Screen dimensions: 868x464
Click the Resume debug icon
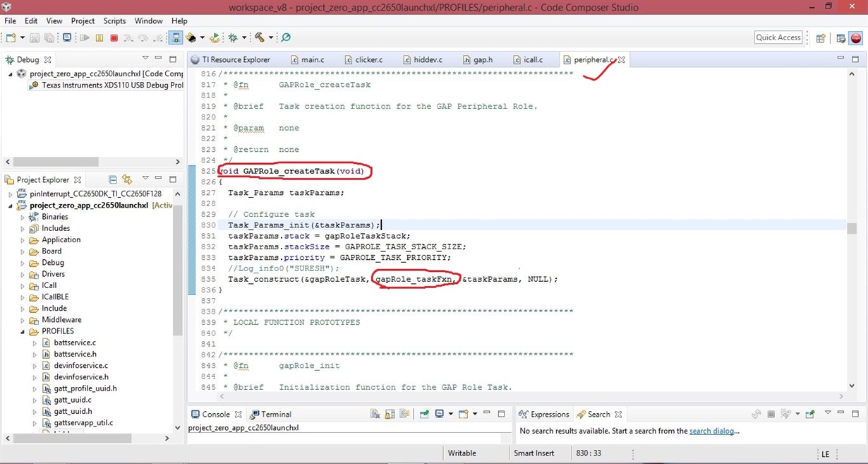pos(85,37)
